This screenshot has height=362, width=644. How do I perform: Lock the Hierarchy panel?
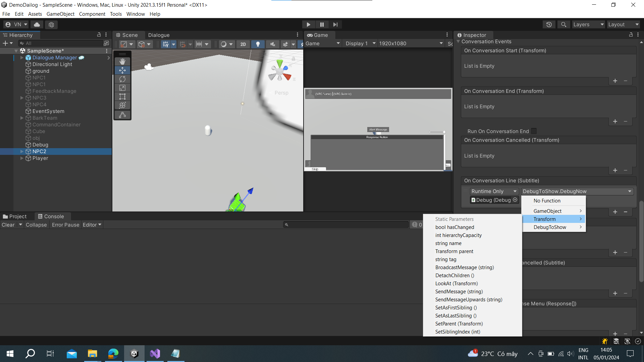tap(99, 35)
